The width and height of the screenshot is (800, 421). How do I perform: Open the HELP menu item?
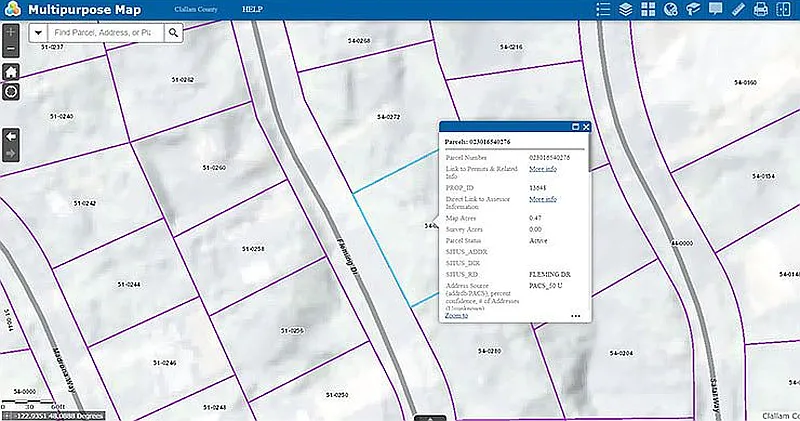tap(252, 9)
